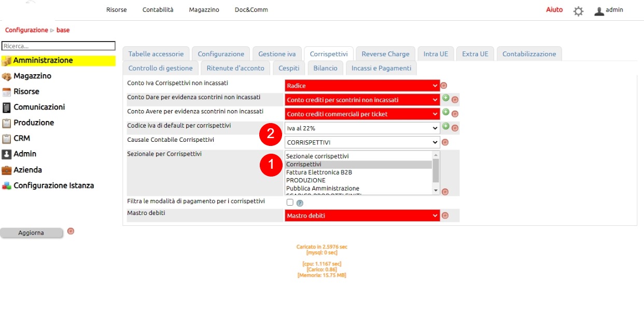This screenshot has width=644, height=310.
Task: Click red round icon beside Sezionale list
Action: coord(445,192)
